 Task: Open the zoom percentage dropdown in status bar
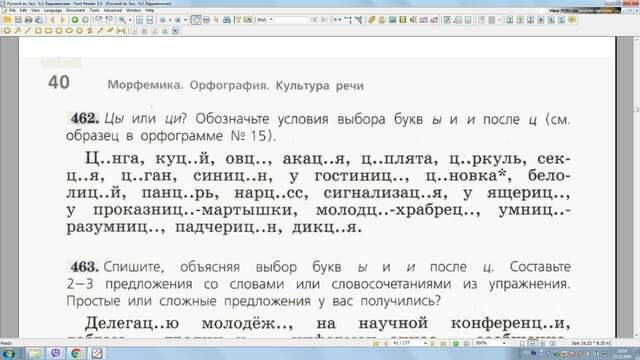point(504,344)
